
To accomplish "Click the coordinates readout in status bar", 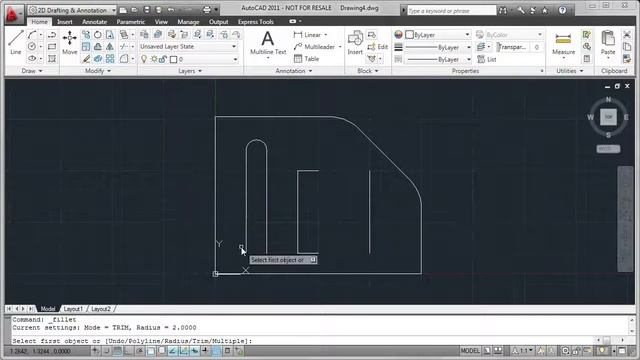I will coord(40,351).
